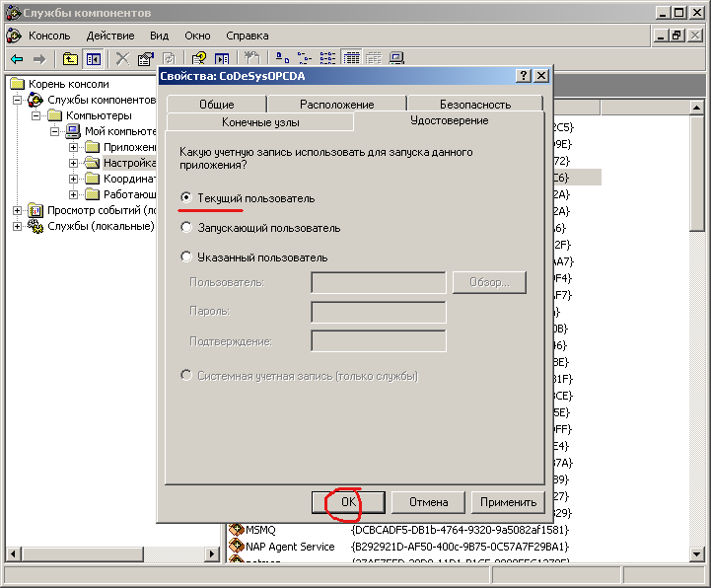This screenshot has height=588, width=711.
Task: Click the 'Пользователь' input field
Action: (378, 282)
